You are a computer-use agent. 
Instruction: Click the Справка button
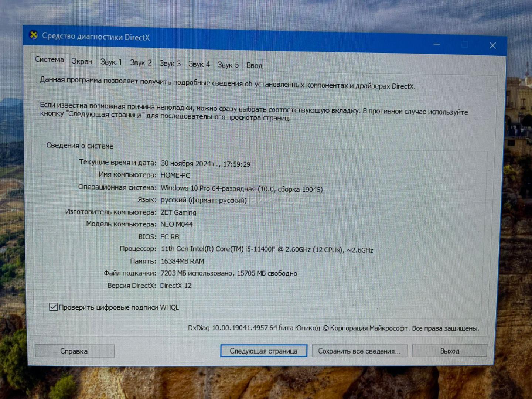coord(74,351)
